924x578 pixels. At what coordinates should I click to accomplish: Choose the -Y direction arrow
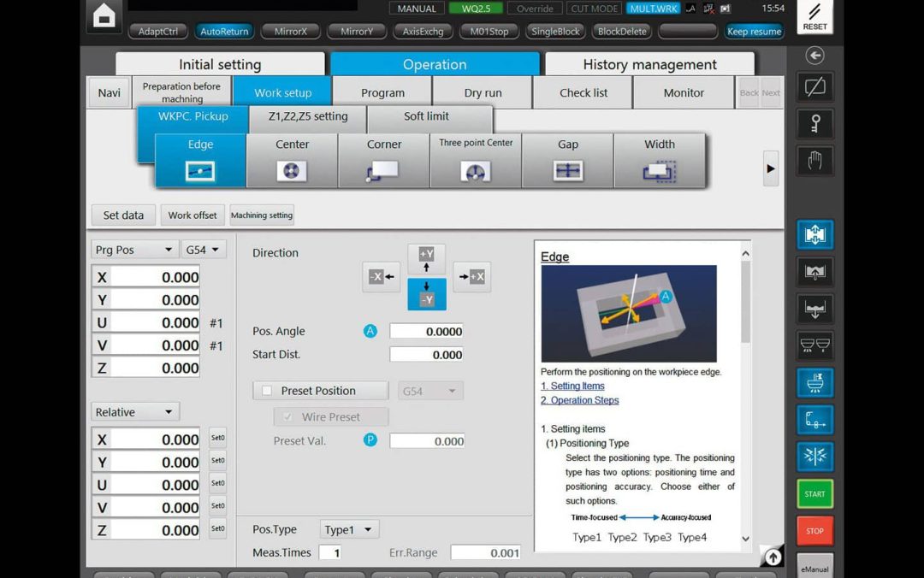427,294
